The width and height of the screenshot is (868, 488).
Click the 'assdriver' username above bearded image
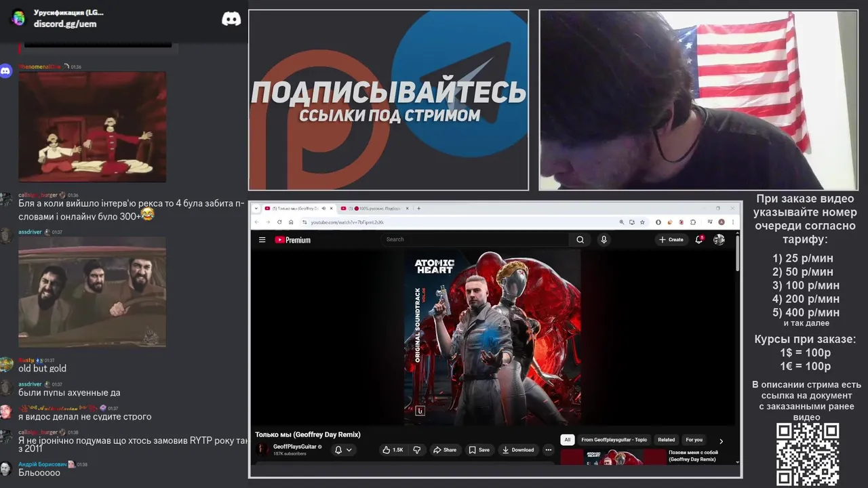pos(30,232)
